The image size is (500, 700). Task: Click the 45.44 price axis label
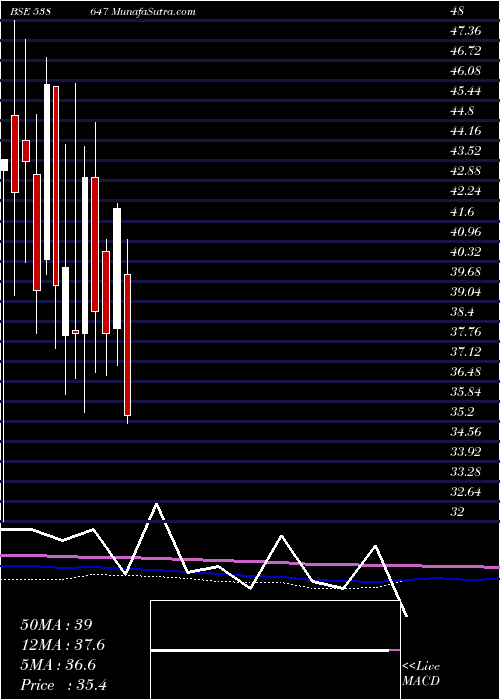(465, 91)
